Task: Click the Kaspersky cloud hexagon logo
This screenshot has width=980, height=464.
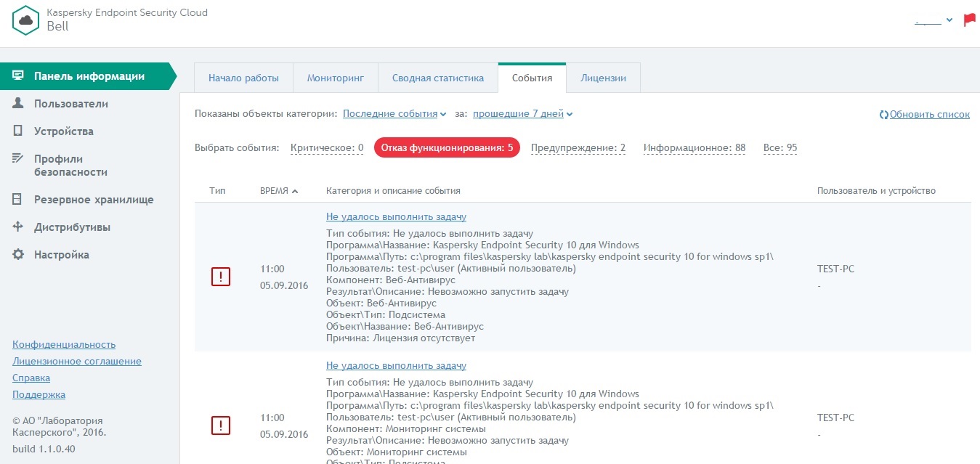Action: pos(25,20)
